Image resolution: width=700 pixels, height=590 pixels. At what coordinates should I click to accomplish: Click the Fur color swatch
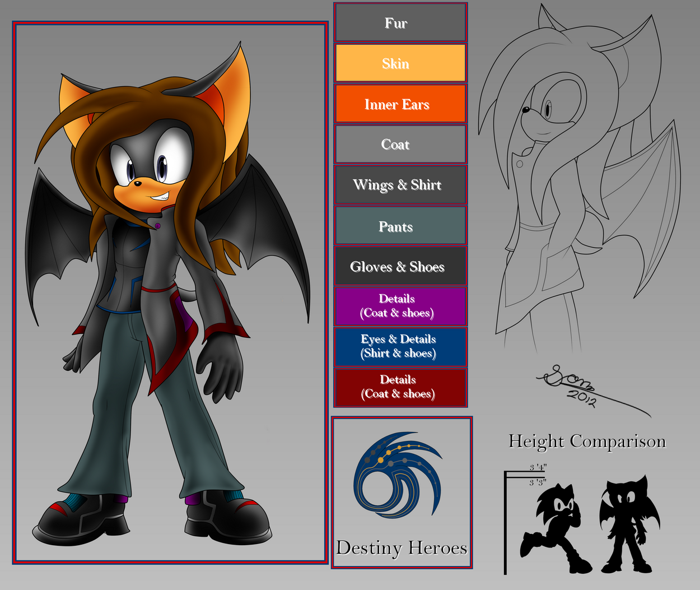400,23
